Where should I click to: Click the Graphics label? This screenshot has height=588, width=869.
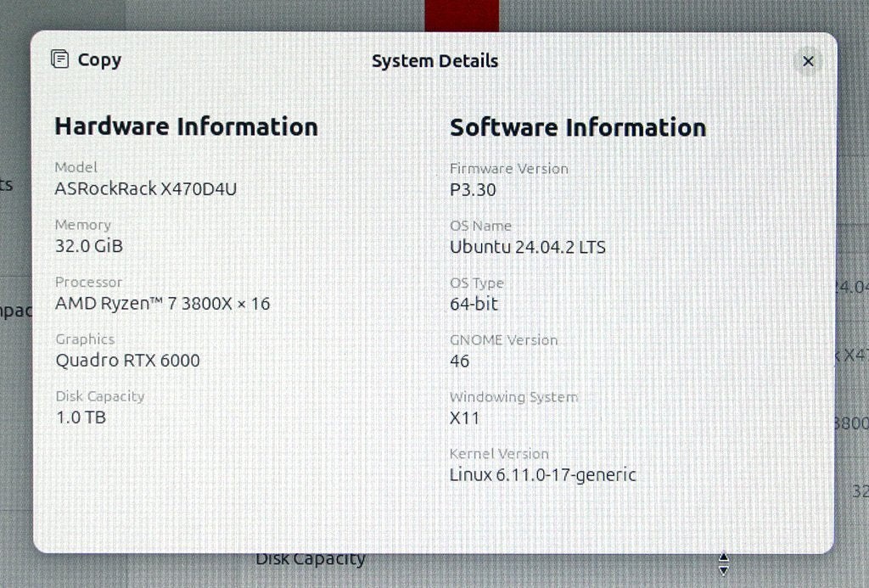(x=86, y=339)
